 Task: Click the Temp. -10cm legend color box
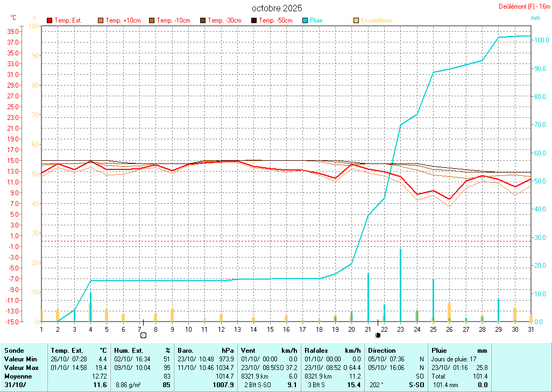click(152, 20)
